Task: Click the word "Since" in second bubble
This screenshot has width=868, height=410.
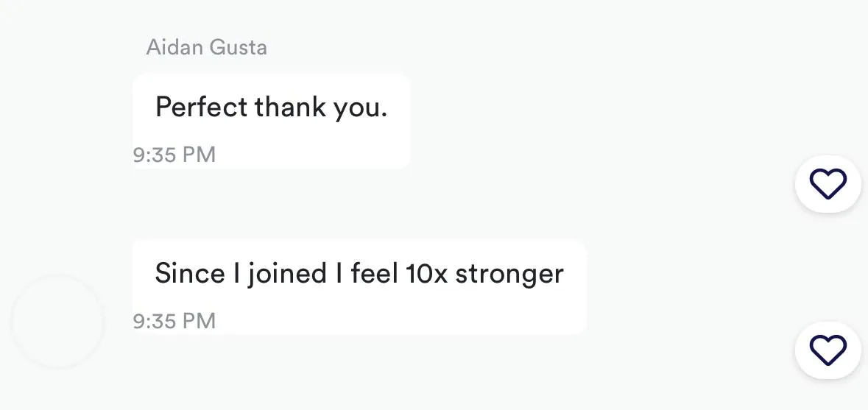Action: coord(190,274)
